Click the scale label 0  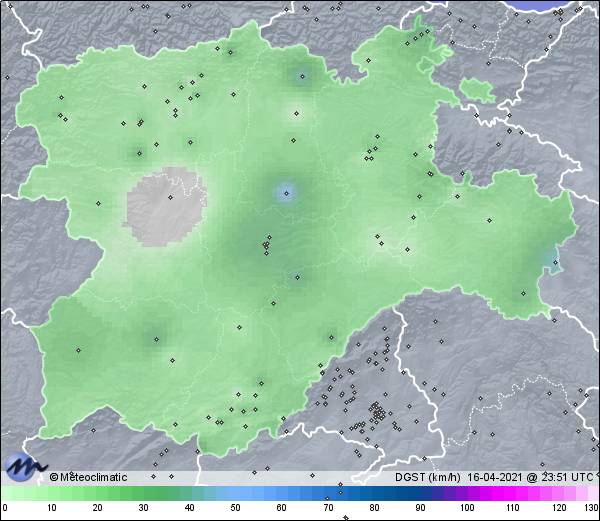coord(5,508)
